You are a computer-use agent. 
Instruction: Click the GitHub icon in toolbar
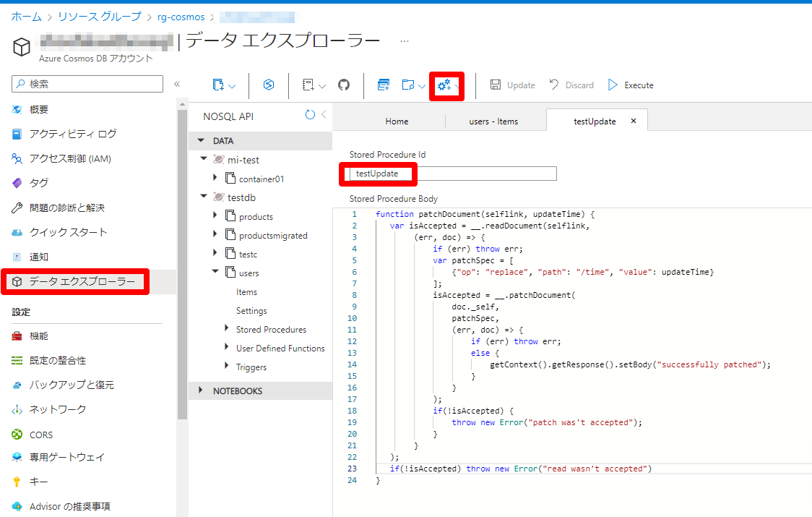tap(344, 85)
